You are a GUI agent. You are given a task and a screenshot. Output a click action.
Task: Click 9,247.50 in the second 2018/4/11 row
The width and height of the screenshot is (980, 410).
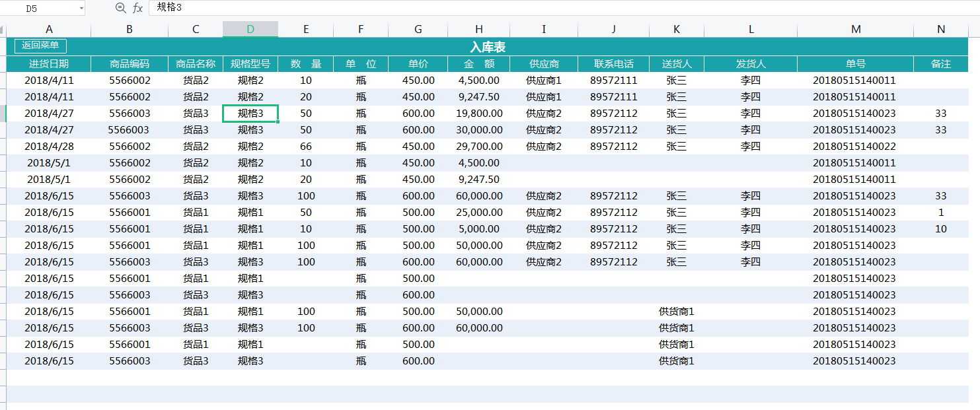pyautogui.click(x=479, y=97)
